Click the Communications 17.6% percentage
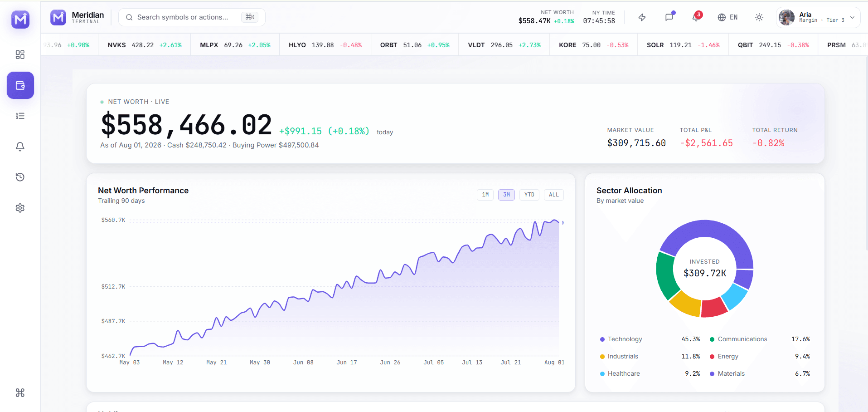Image resolution: width=868 pixels, height=412 pixels. 800,339
